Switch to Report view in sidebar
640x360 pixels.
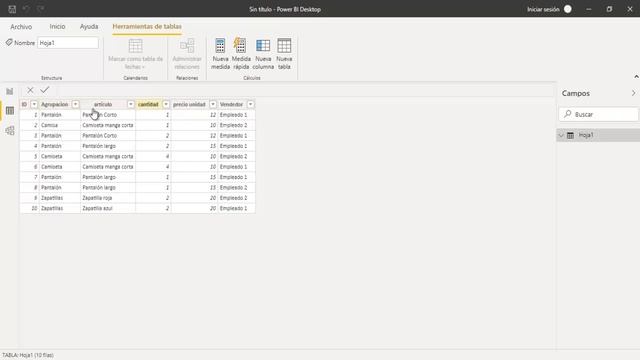(10, 91)
